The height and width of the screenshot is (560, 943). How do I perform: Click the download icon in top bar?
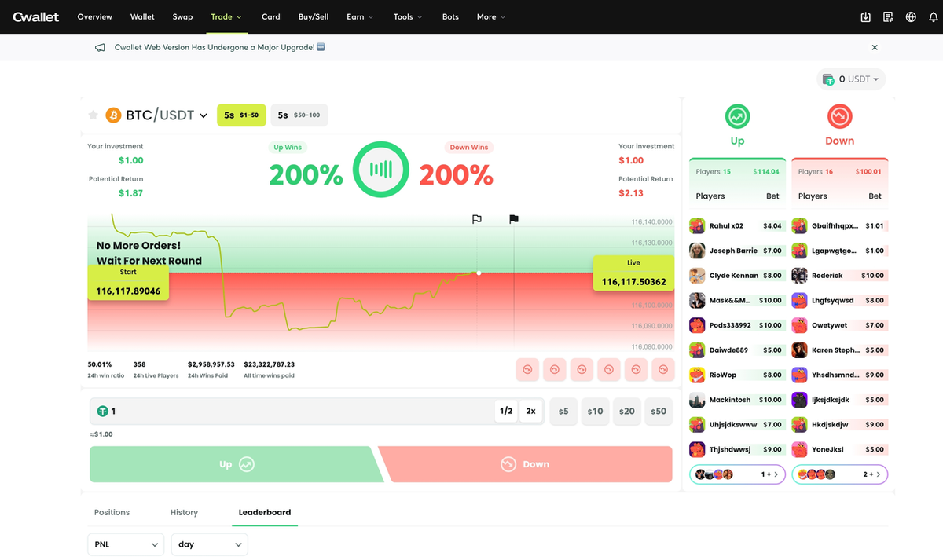point(865,16)
